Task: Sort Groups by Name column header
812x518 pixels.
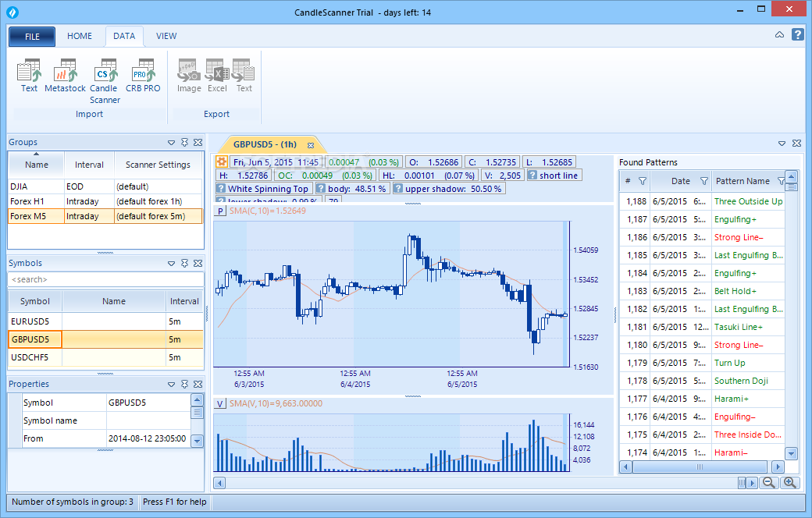Action: (36, 165)
